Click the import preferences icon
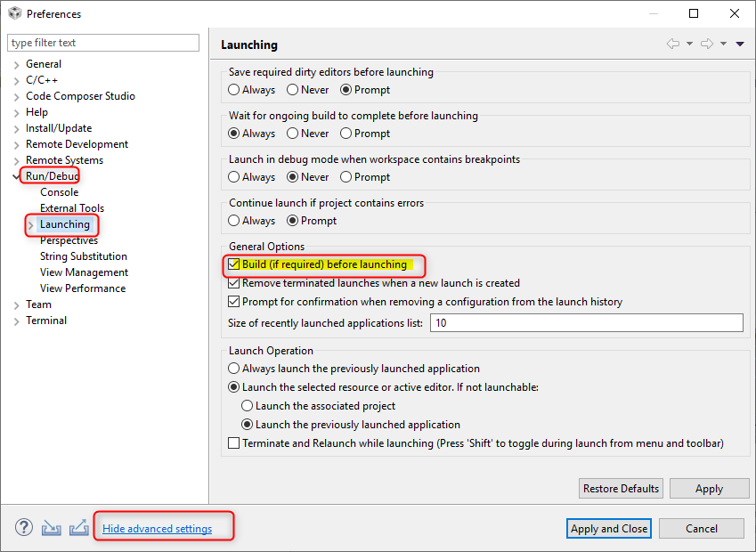 pyautogui.click(x=51, y=528)
